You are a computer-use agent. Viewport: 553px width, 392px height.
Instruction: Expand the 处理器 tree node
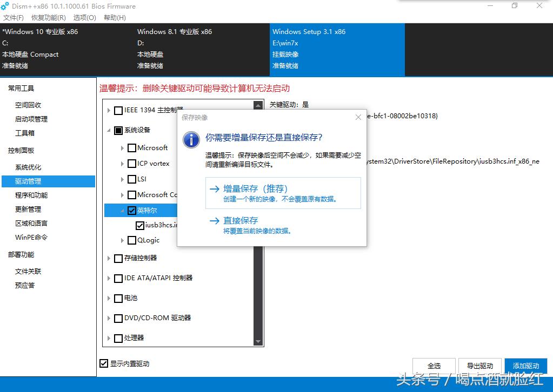109,338
